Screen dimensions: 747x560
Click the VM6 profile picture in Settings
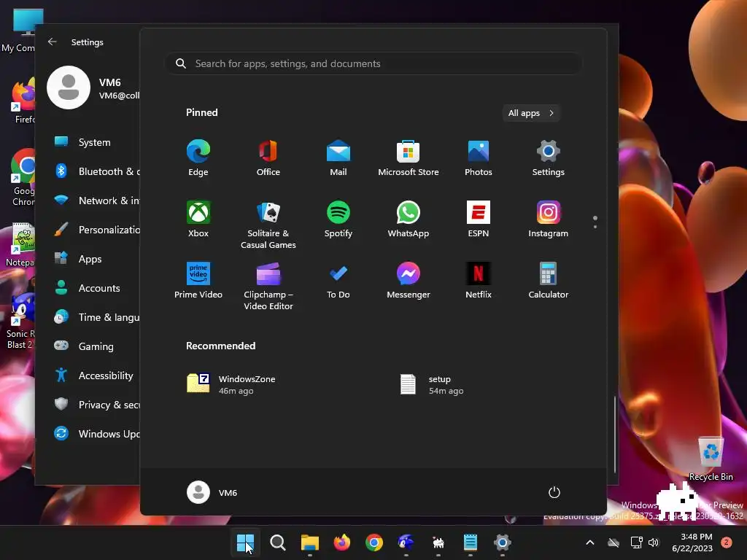pyautogui.click(x=69, y=87)
